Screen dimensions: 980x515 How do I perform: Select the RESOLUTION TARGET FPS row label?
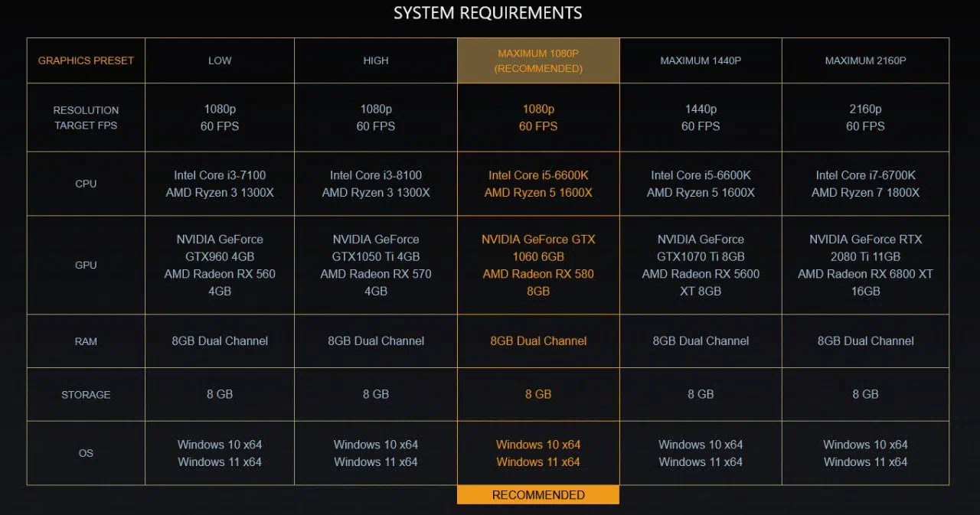click(x=86, y=117)
